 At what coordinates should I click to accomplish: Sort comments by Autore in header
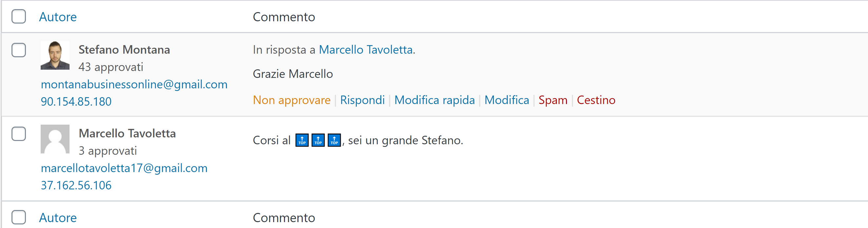[x=58, y=17]
